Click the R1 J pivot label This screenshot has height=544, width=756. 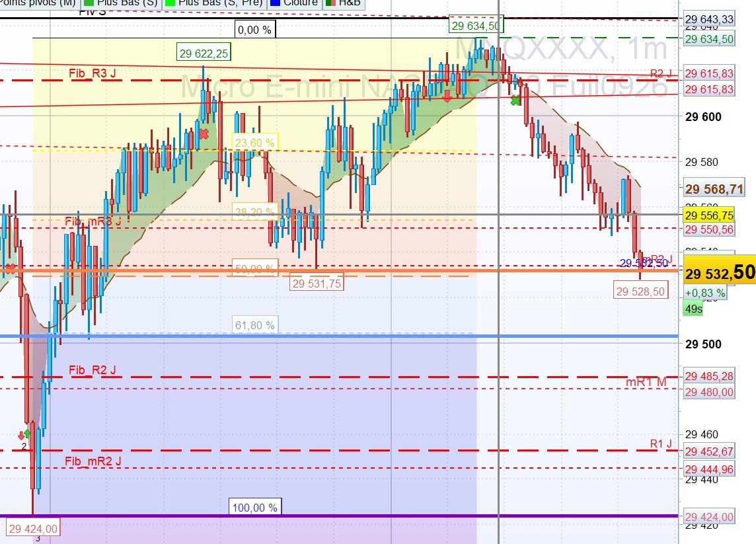(x=661, y=444)
